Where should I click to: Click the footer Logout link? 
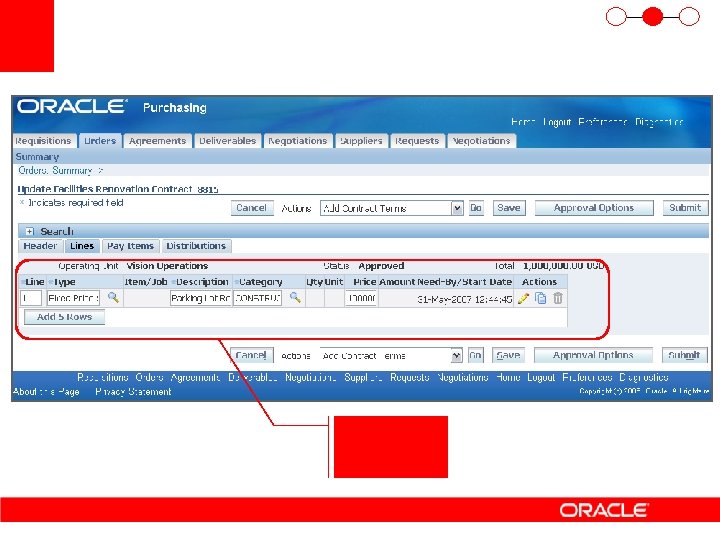pos(541,377)
